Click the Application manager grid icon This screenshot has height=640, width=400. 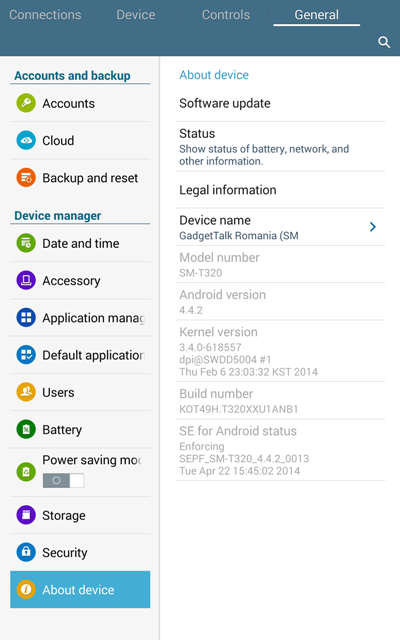pos(26,318)
